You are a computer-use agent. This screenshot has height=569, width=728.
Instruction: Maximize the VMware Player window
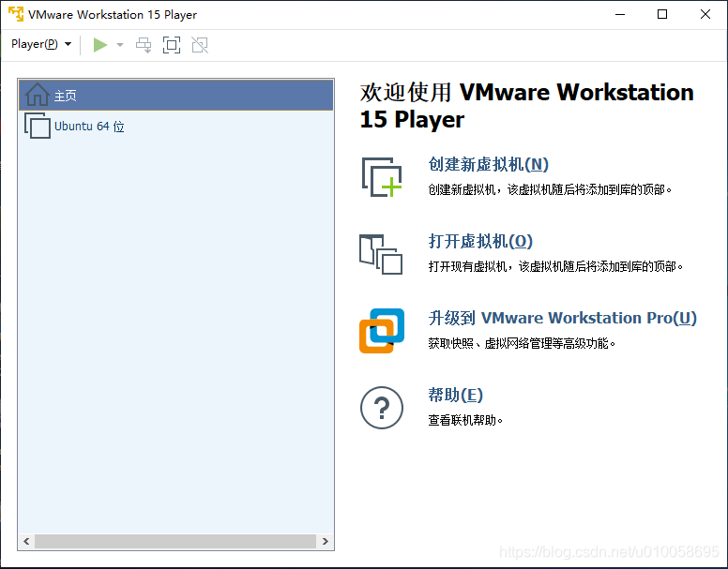[662, 14]
